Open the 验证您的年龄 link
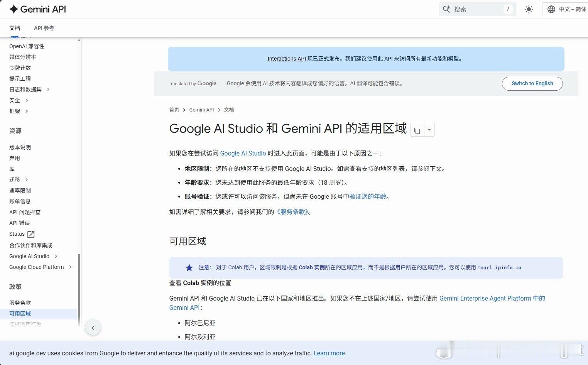 tap(368, 196)
